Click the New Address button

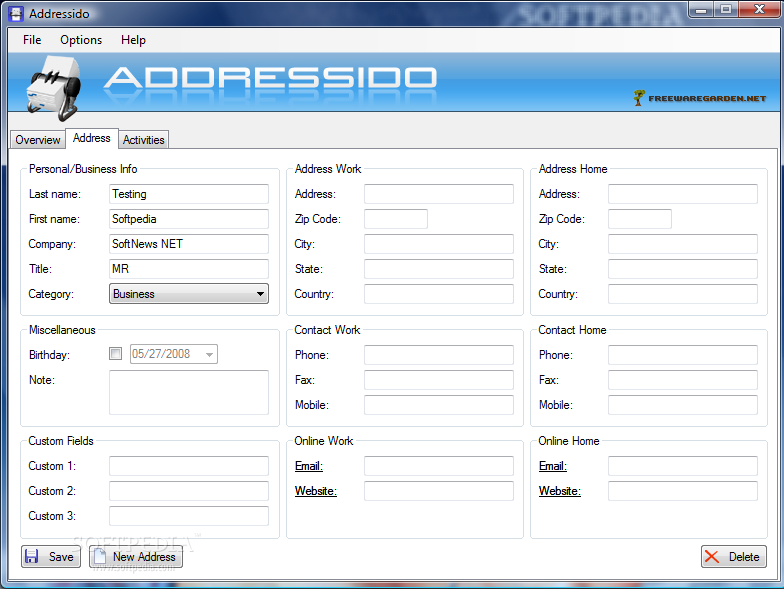point(136,556)
